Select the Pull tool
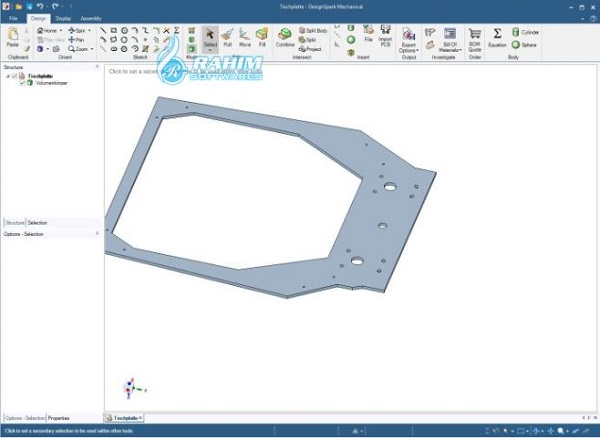This screenshot has height=438, width=600. [x=227, y=37]
